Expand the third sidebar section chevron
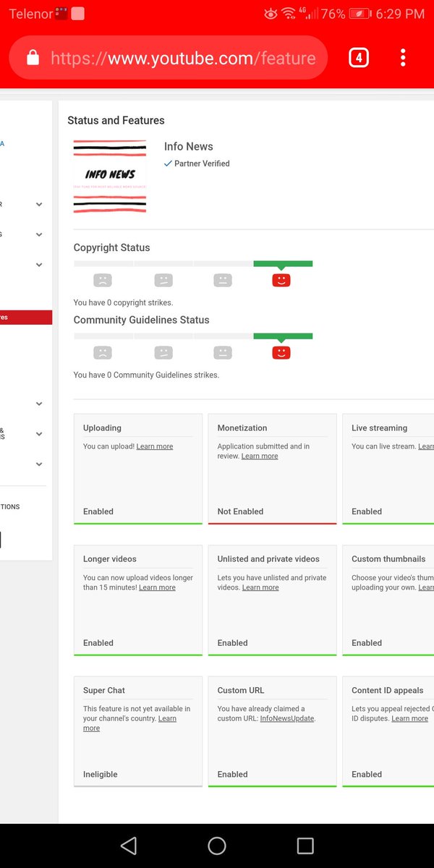Viewport: 434px width, 868px height. pos(39,265)
